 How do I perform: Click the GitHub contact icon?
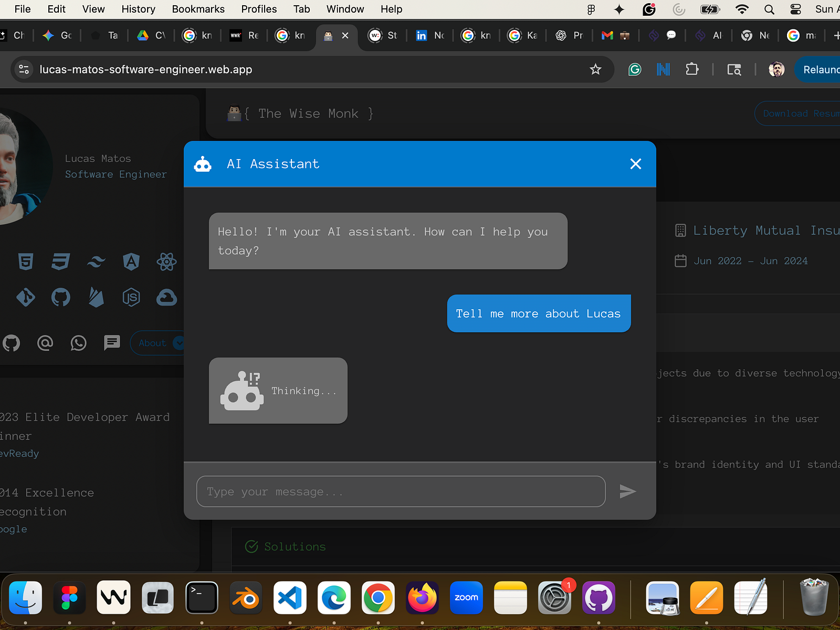(12, 343)
